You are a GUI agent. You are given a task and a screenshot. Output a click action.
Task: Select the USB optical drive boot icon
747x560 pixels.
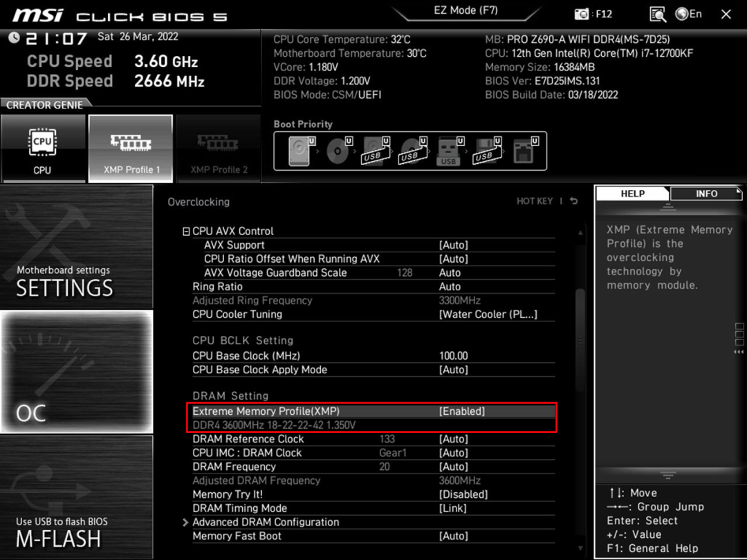click(413, 151)
